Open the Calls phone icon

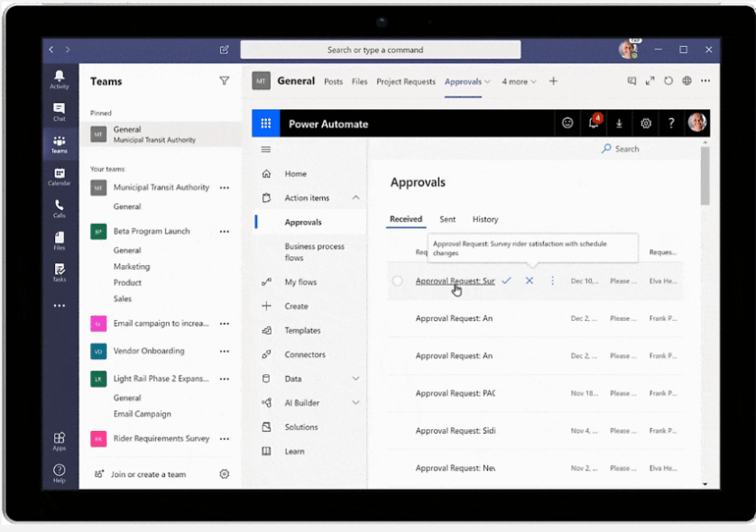point(59,208)
